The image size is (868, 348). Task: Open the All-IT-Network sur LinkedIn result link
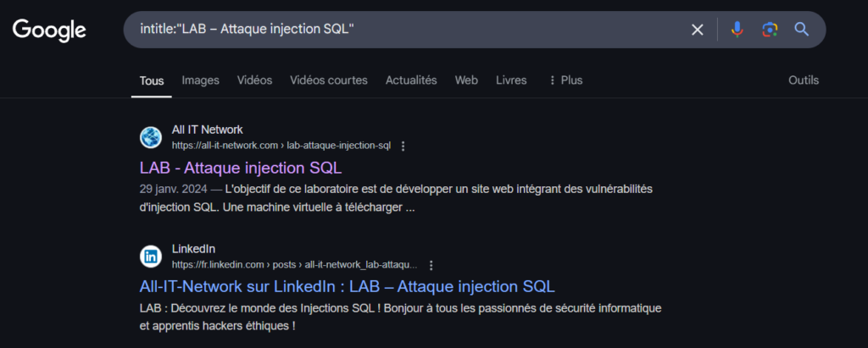coord(347,286)
